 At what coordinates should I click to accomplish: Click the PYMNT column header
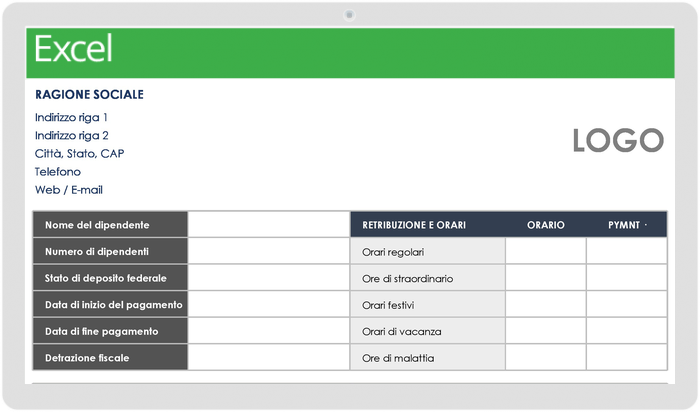[x=626, y=225]
